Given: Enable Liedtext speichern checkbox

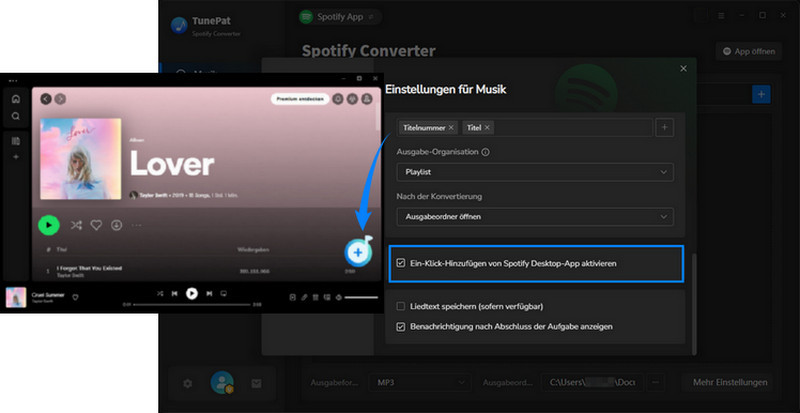Looking at the screenshot, I should (401, 307).
